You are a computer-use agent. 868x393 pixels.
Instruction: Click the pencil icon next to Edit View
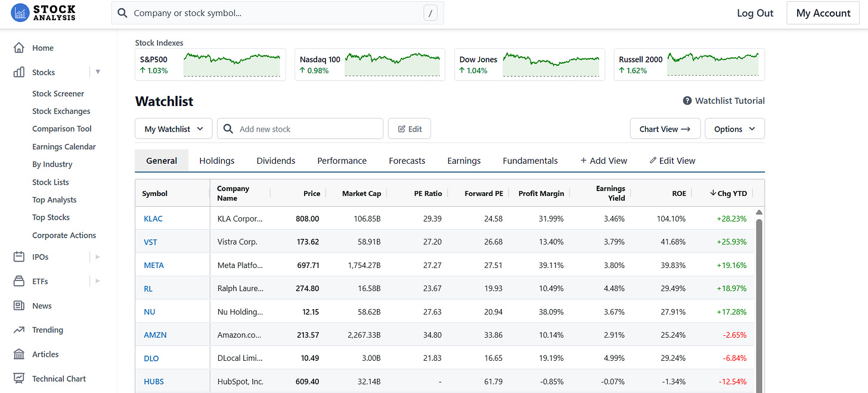click(653, 160)
